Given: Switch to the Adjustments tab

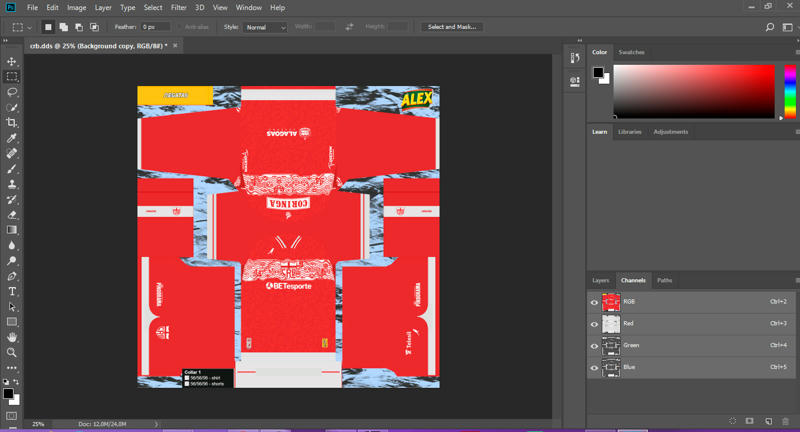Looking at the screenshot, I should point(670,132).
